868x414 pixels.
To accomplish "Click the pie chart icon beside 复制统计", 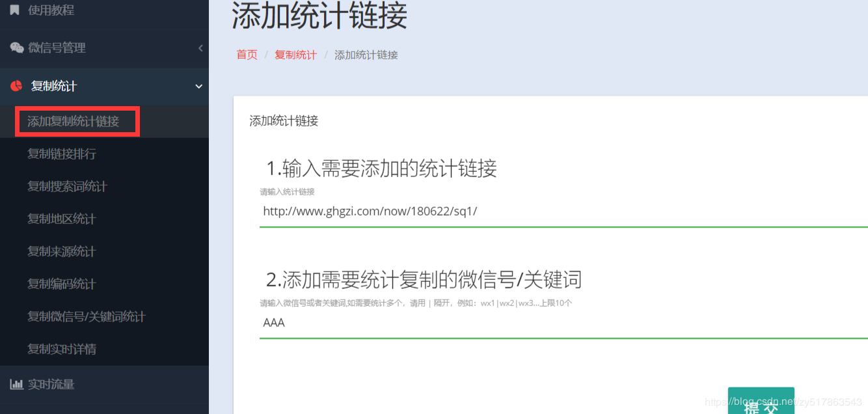I will pos(16,86).
